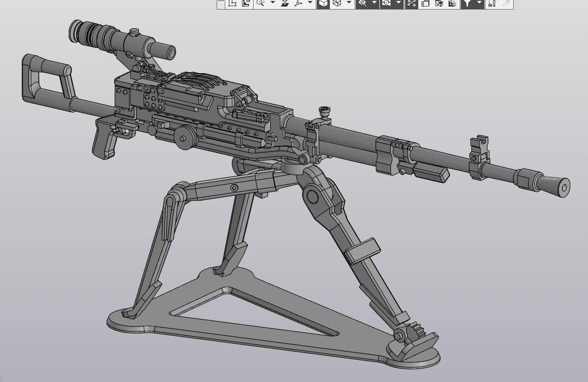Image resolution: width=588 pixels, height=382 pixels.
Task: Click the constraints nodes icon in toolbar
Action: point(412,4)
